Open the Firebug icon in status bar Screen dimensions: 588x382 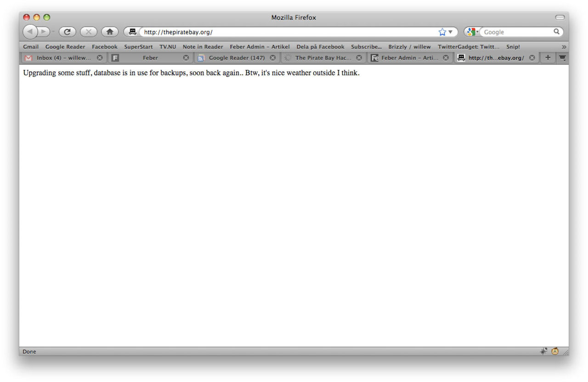click(543, 351)
